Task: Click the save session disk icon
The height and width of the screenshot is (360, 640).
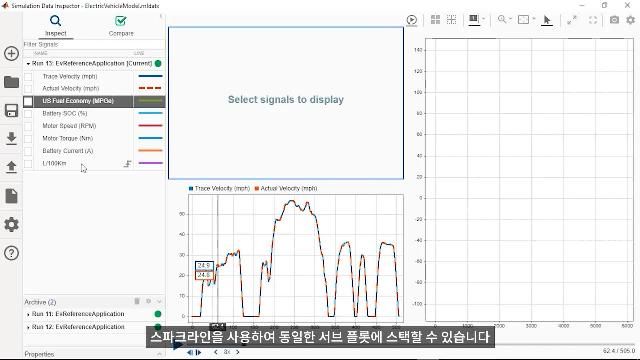Action: tap(11, 110)
